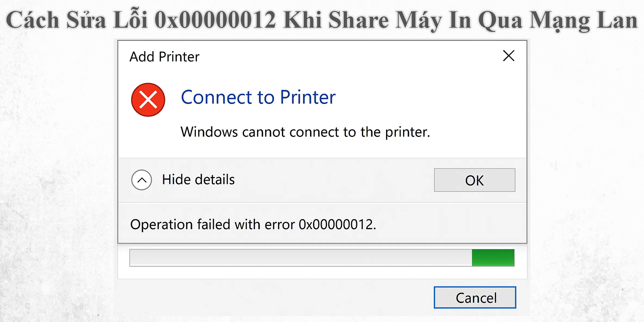This screenshot has height=322, width=644.
Task: Select the Operation failed with error 0x00000012 text
Action: pos(254,224)
